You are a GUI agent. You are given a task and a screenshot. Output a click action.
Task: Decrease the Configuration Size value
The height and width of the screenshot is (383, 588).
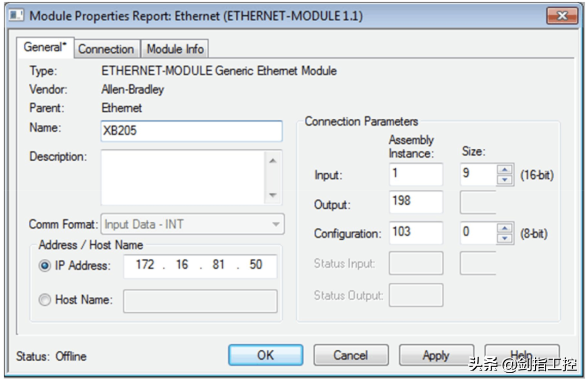coord(506,239)
